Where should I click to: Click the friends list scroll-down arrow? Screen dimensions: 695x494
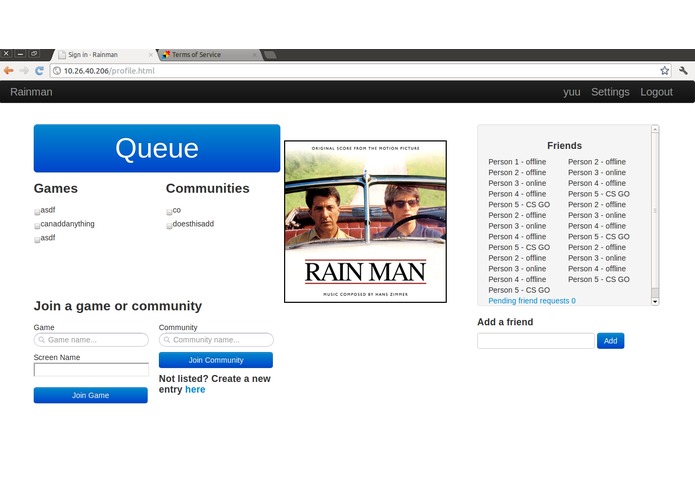click(x=655, y=301)
